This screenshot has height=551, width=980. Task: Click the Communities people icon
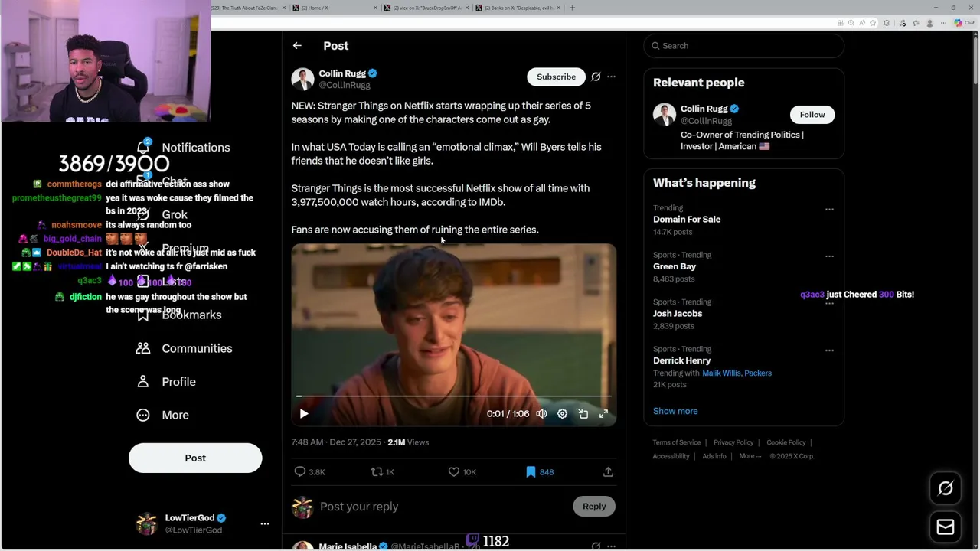pyautogui.click(x=143, y=348)
